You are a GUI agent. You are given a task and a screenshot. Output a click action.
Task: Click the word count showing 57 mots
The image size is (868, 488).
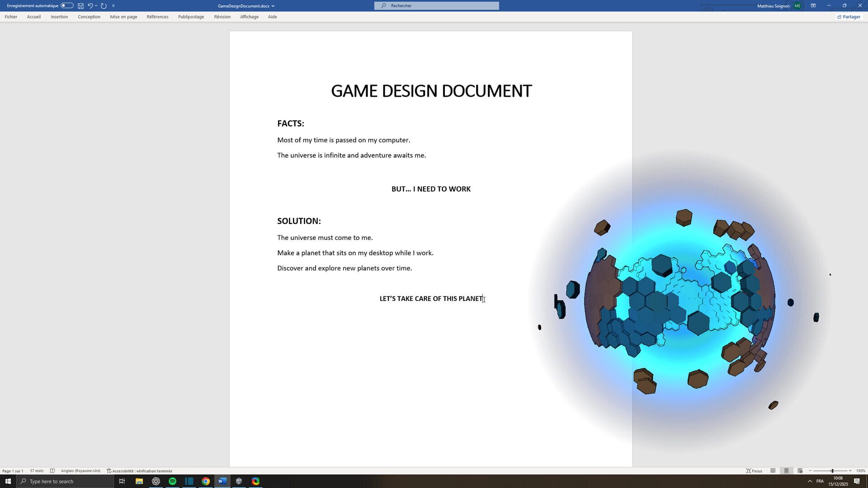click(x=36, y=470)
